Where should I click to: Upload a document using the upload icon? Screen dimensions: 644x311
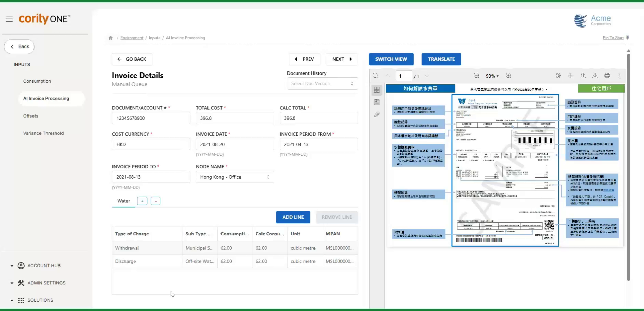tap(583, 76)
